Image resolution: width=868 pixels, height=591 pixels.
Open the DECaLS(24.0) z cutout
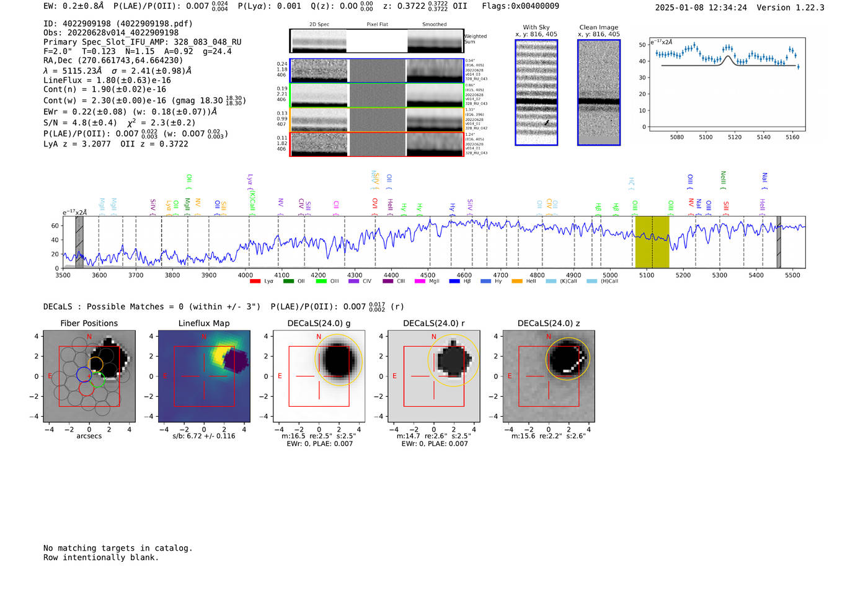click(x=548, y=376)
